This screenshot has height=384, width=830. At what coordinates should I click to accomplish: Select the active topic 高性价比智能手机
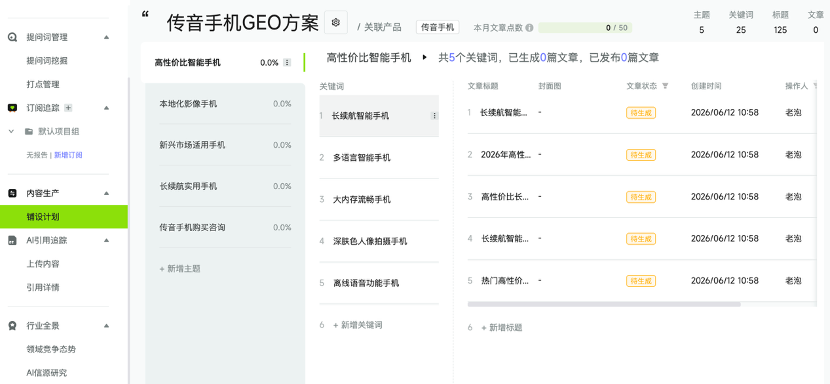[x=222, y=62]
